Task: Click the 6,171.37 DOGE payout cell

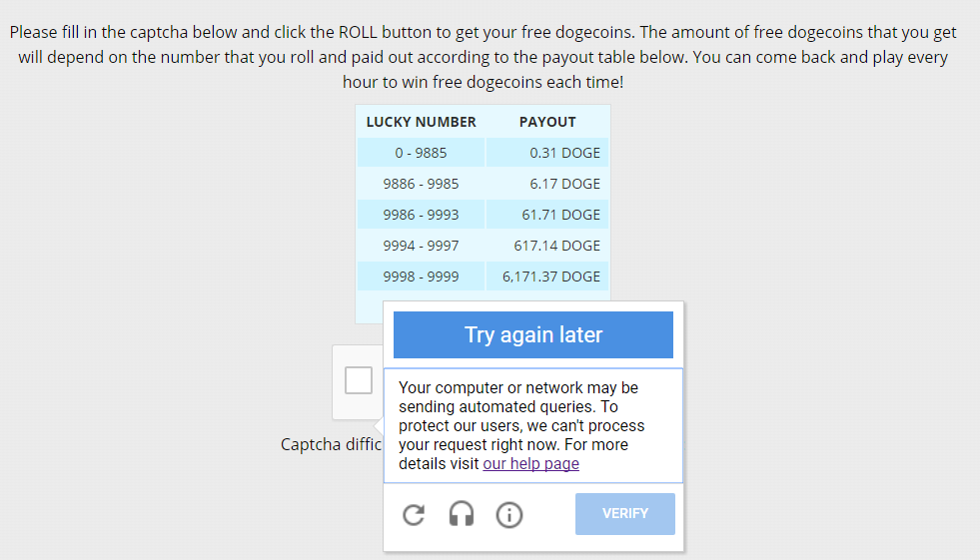Action: [546, 277]
